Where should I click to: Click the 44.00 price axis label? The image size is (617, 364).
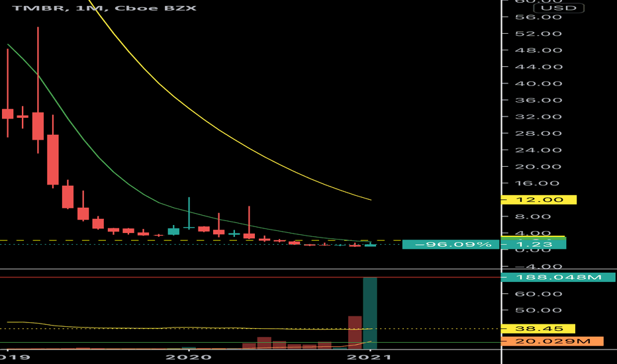(538, 66)
